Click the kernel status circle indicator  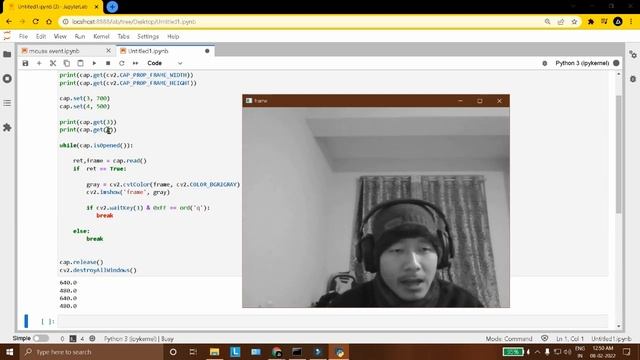[x=616, y=63]
